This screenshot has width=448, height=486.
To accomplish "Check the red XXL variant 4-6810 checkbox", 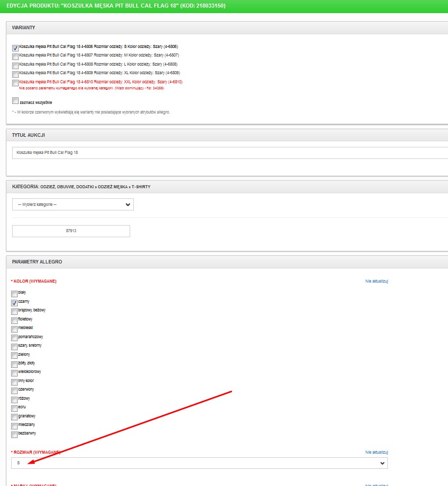I will pos(15,83).
